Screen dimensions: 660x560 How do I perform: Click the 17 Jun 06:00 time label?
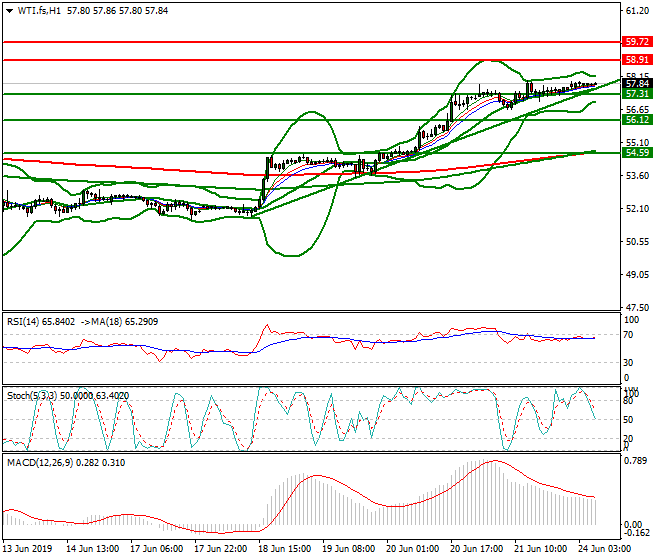[158, 549]
